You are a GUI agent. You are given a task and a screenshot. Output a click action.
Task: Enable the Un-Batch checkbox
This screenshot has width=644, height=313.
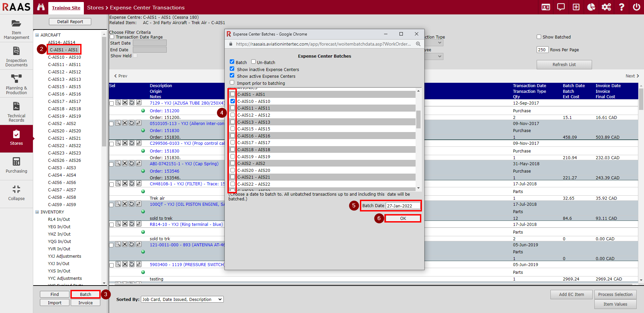click(254, 62)
